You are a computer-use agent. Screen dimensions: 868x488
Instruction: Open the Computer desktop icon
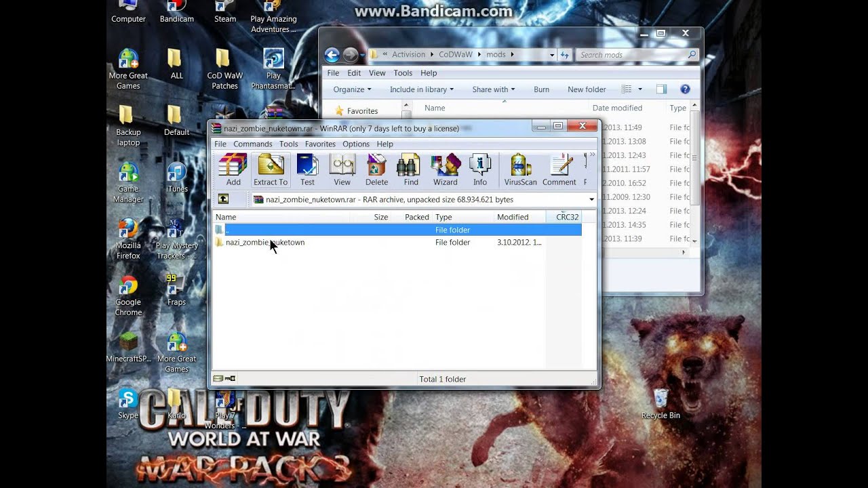pyautogui.click(x=128, y=12)
